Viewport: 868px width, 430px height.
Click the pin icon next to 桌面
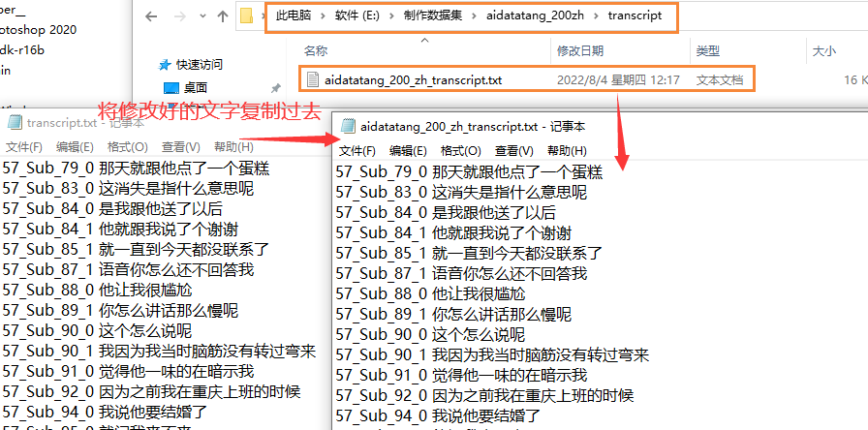coord(276,88)
